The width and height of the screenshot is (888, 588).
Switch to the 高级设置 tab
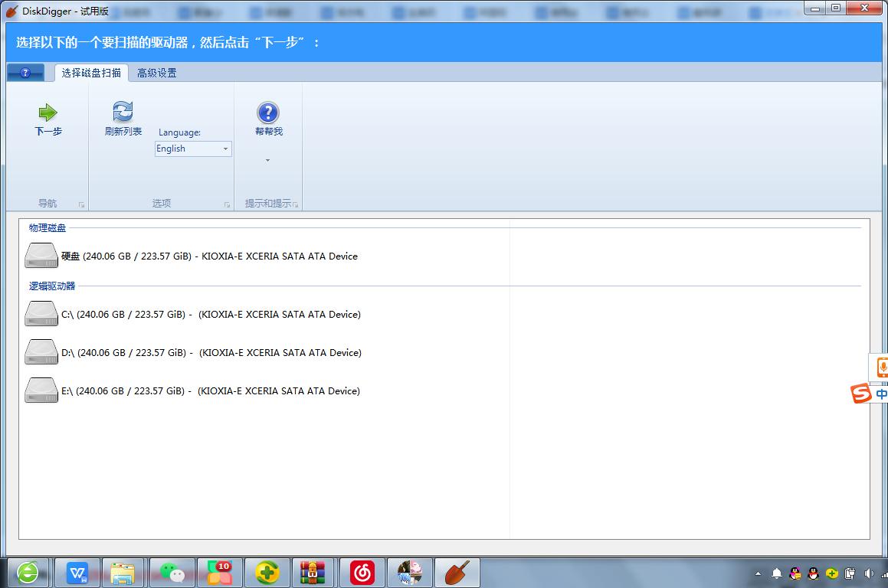(x=158, y=72)
